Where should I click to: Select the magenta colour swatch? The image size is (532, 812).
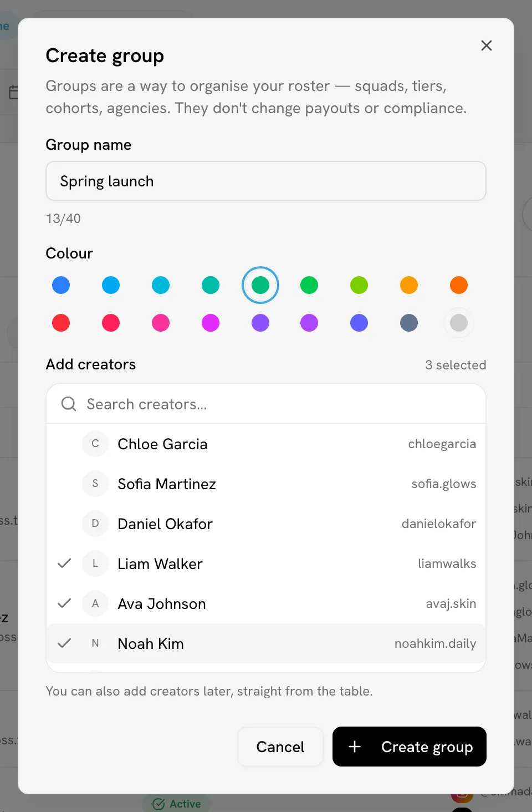pyautogui.click(x=211, y=323)
